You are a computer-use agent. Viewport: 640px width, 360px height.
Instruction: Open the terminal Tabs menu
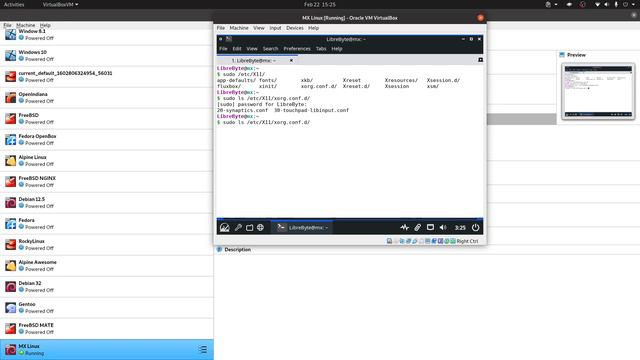[321, 49]
